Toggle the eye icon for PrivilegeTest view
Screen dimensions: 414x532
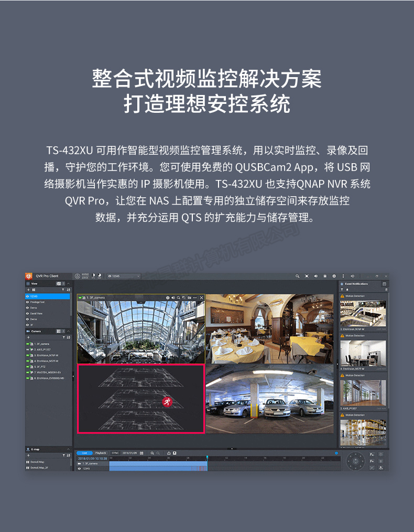pyautogui.click(x=28, y=302)
